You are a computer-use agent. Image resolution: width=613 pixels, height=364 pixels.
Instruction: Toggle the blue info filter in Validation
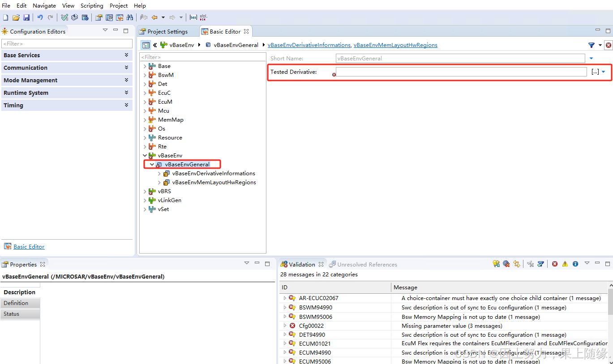coord(575,264)
